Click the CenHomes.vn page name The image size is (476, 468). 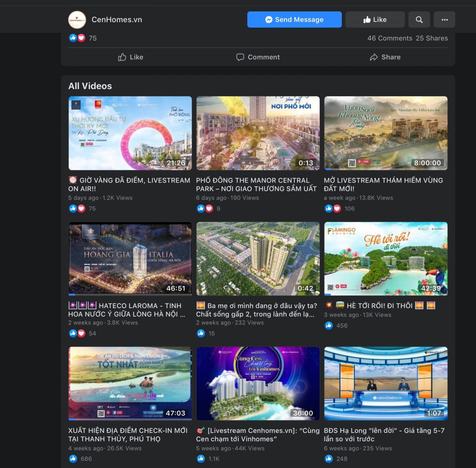117,19
